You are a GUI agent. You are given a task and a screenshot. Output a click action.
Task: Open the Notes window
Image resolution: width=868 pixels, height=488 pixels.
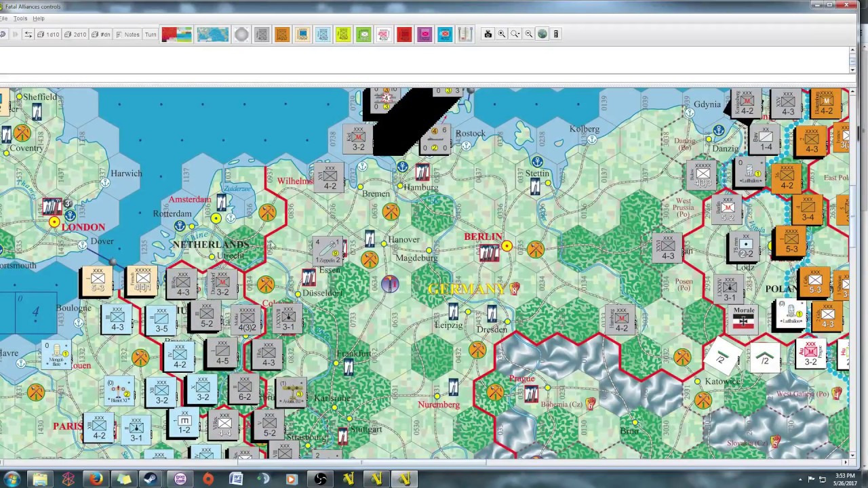(128, 34)
